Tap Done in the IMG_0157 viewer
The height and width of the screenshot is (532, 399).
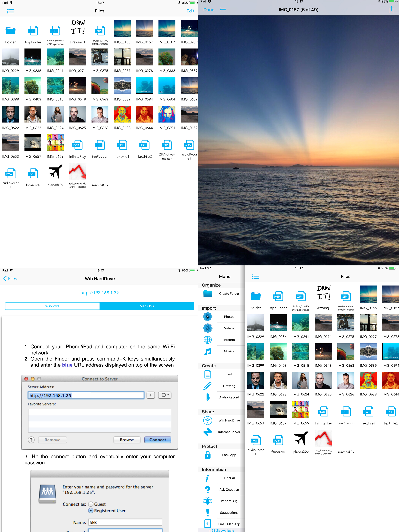[x=209, y=10]
